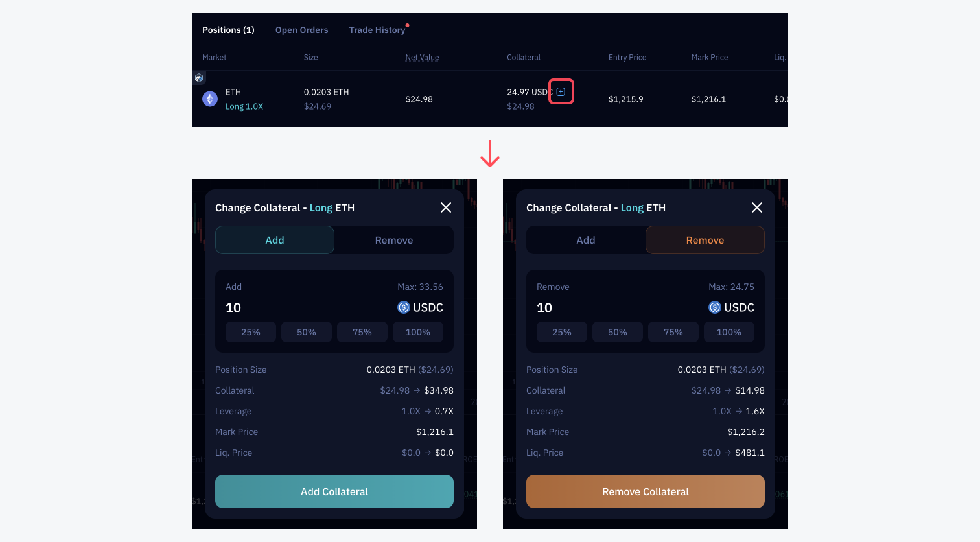
Task: Click the edit collateral plus icon
Action: tap(561, 92)
